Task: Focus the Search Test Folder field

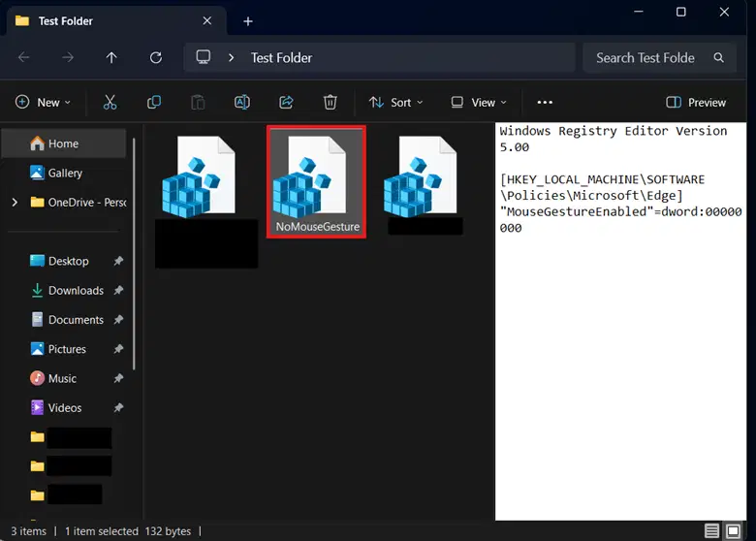Action: [x=660, y=58]
